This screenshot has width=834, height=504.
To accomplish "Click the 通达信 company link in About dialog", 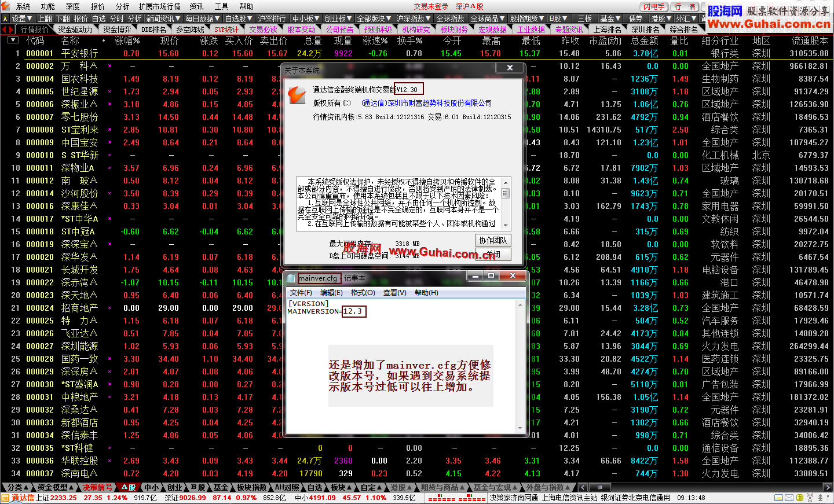I will [426, 103].
